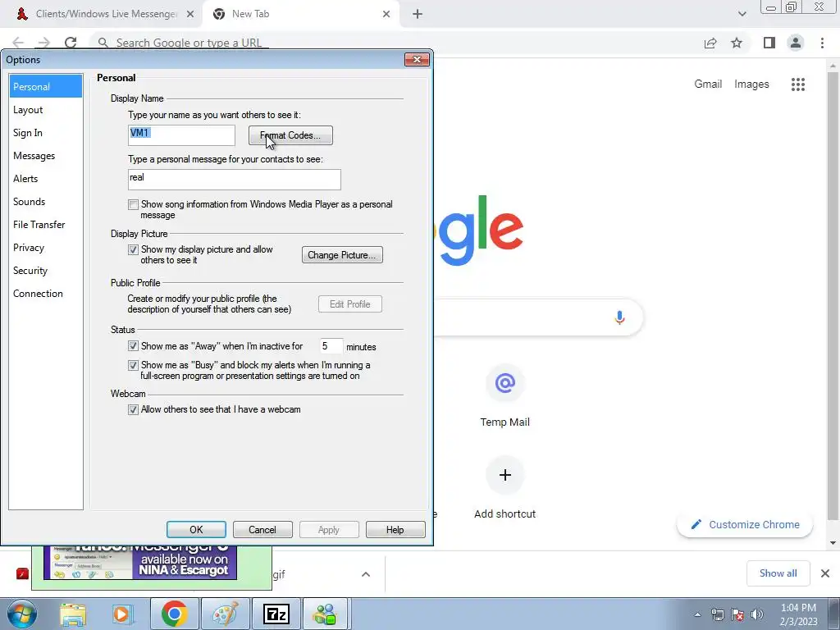Viewport: 840px width, 630px height.
Task: Click the network tray icon
Action: (717, 614)
